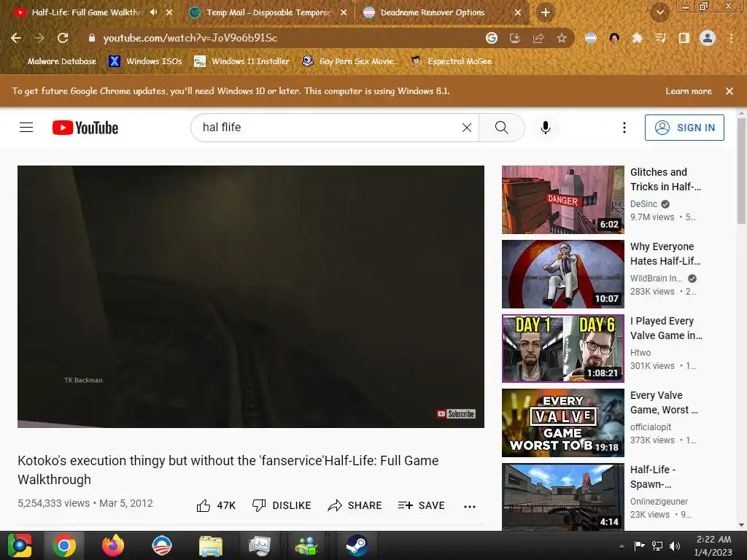Image resolution: width=747 pixels, height=560 pixels.
Task: Launch Firefox from the taskbar
Action: [113, 545]
